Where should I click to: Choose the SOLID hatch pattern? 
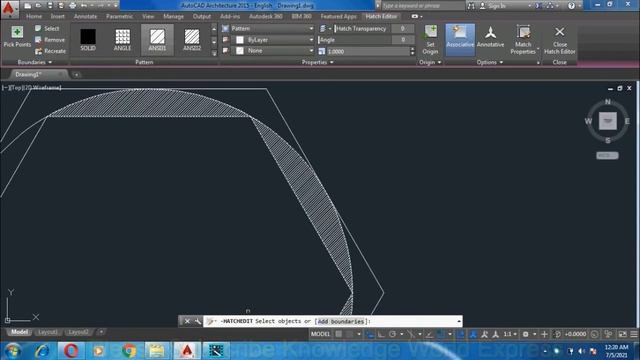tap(88, 40)
